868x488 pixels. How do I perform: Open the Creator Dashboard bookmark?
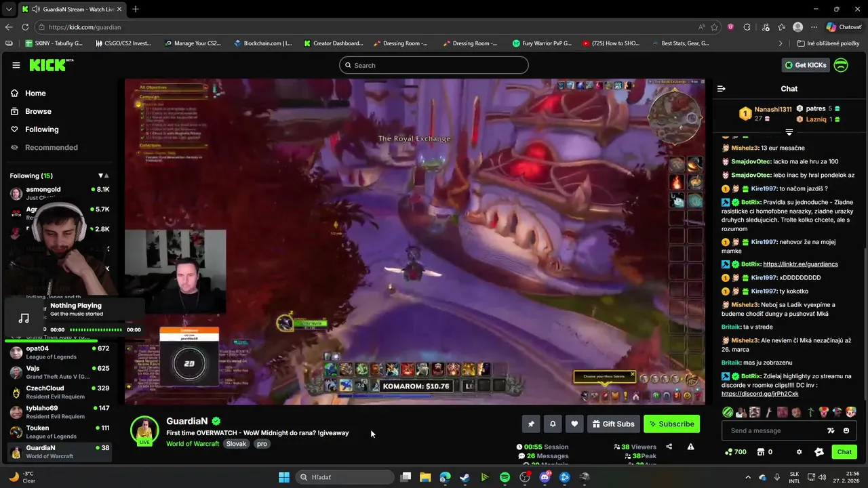[x=333, y=43]
